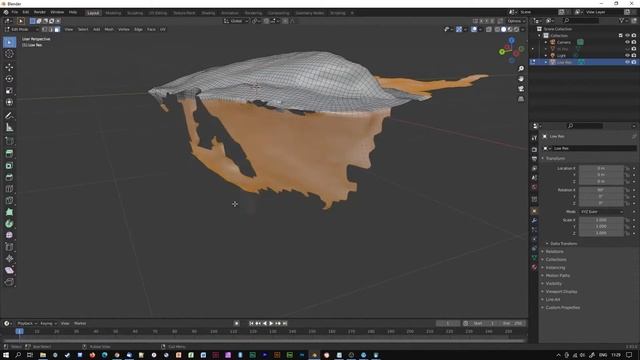The width and height of the screenshot is (640, 360).
Task: Jump to timeline start button
Action: [251, 323]
